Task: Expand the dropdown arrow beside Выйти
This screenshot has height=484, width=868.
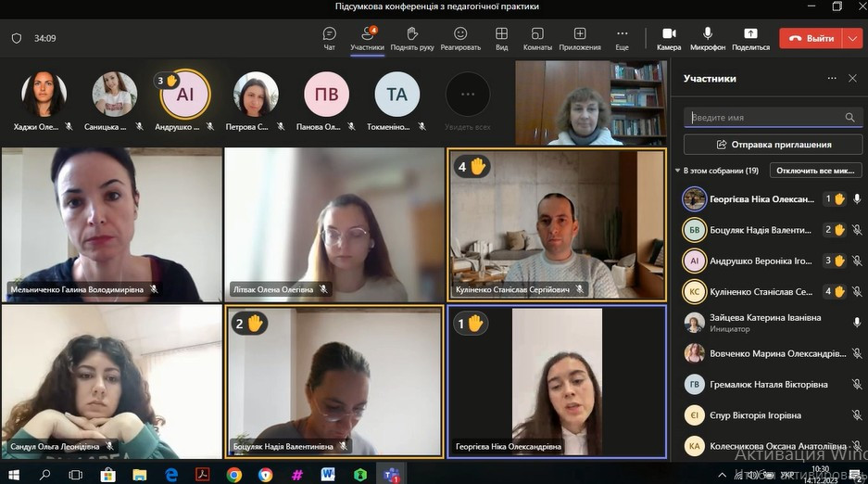Action: point(852,38)
